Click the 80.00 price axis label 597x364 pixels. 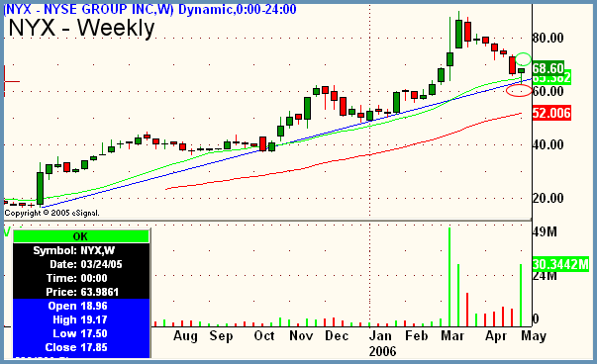click(547, 38)
